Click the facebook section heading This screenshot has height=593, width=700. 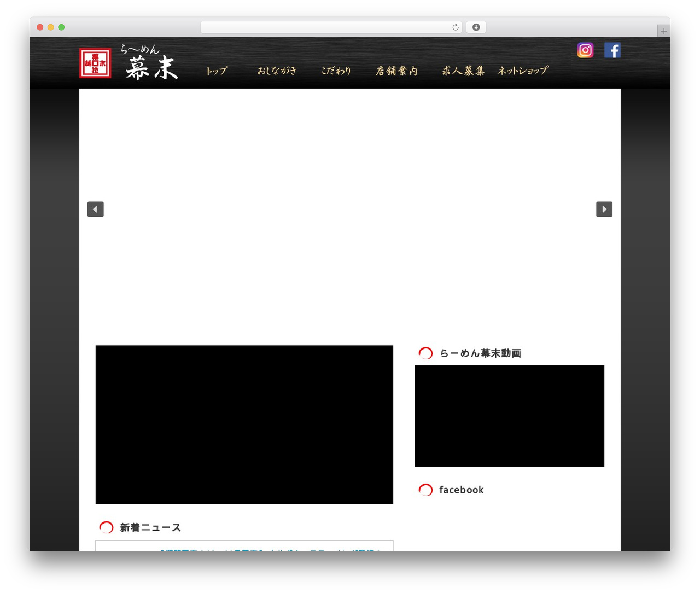[x=462, y=490]
